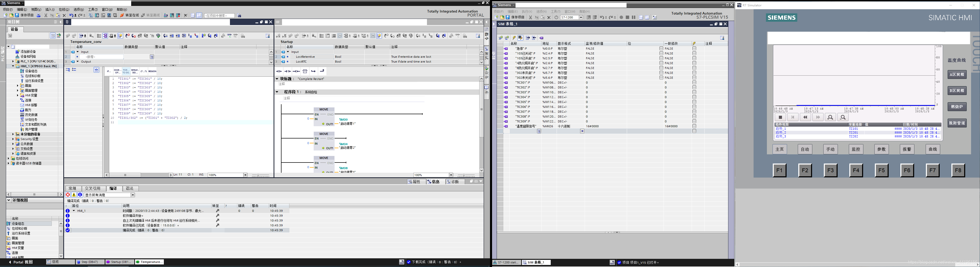Select the Startup (OB1...) taskbar item
Screen dimensions: 980x267
tap(119, 262)
